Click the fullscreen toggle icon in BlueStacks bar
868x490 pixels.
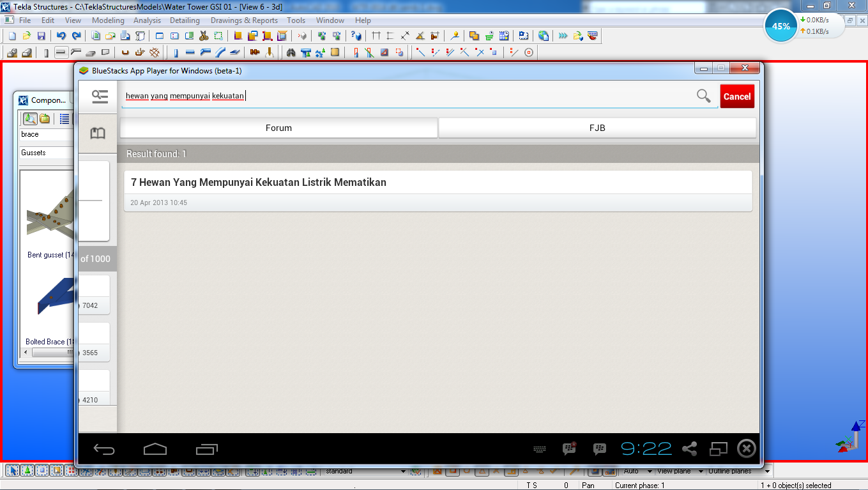click(719, 449)
